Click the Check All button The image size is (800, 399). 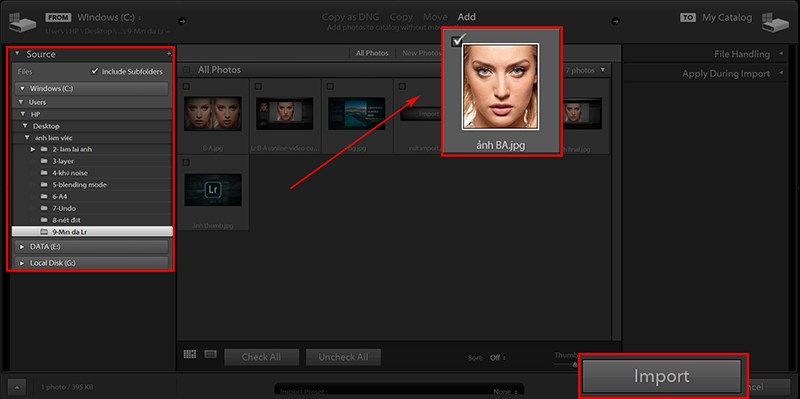coord(261,357)
